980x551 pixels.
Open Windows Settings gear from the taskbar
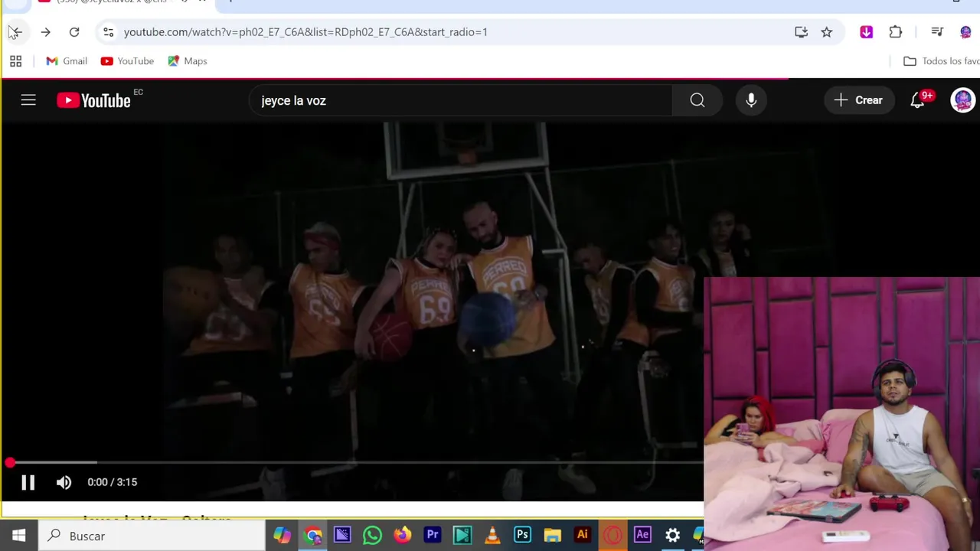pos(672,536)
